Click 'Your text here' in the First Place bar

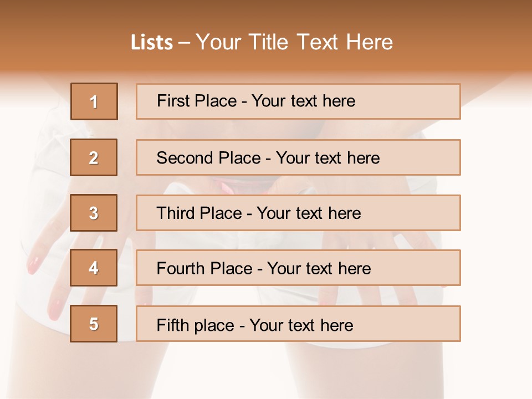(303, 101)
